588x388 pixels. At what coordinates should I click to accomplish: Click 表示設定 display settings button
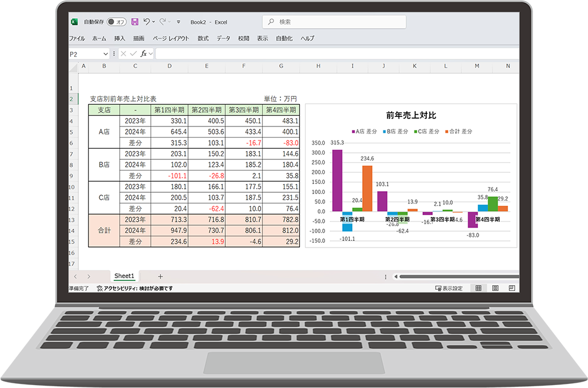click(x=449, y=288)
